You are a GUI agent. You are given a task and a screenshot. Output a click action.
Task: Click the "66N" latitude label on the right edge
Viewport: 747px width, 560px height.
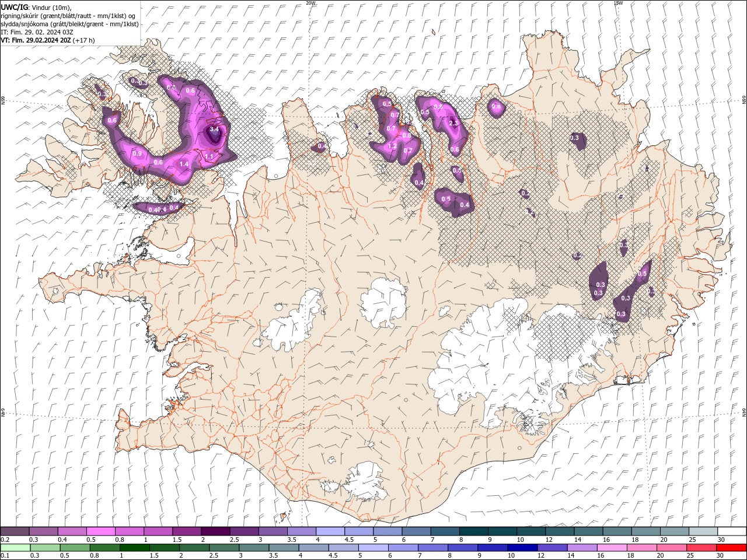coord(743,100)
